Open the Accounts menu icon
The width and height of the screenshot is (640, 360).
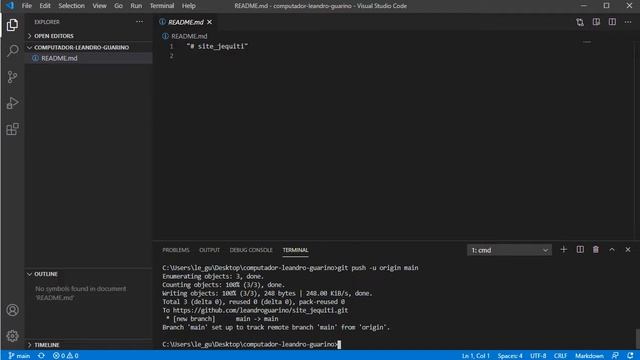12,310
